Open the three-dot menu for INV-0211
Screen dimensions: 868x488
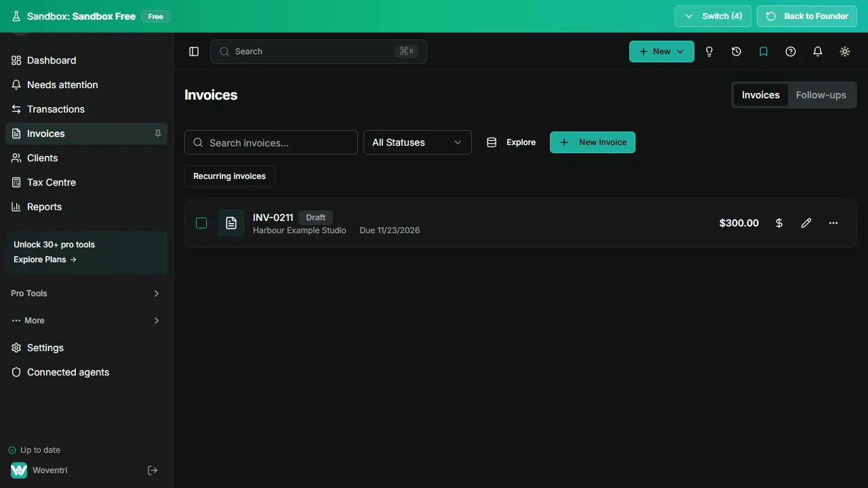coord(833,223)
